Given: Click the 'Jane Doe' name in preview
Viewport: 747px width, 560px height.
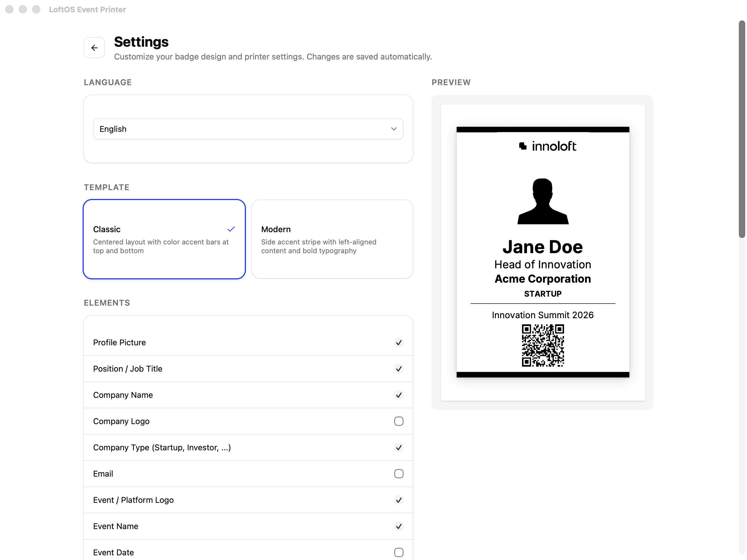Looking at the screenshot, I should pyautogui.click(x=543, y=247).
